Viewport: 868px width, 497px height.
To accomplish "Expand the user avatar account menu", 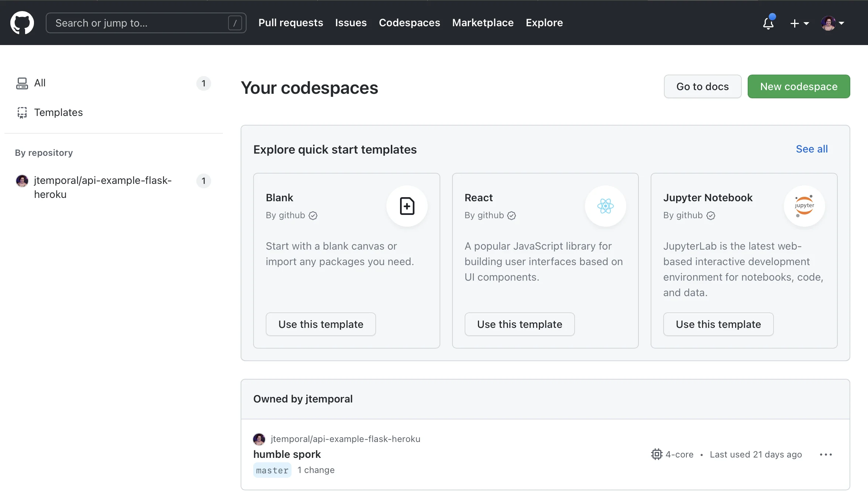I will [x=833, y=23].
